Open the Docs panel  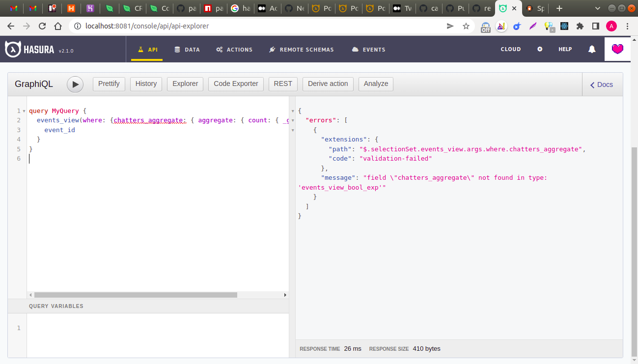click(601, 84)
